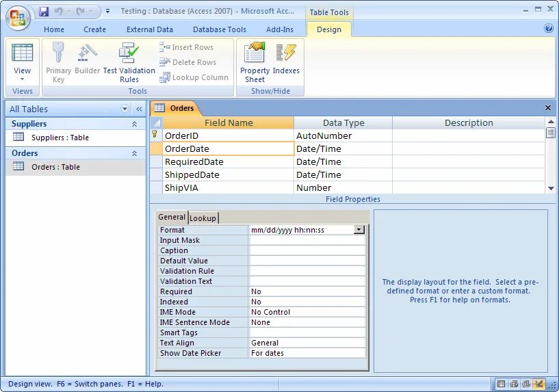Image resolution: width=559 pixels, height=392 pixels.
Task: Select Design View icon in status bar
Action: point(538,384)
